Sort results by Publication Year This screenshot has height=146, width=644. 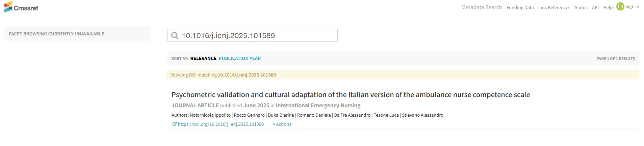(x=239, y=58)
